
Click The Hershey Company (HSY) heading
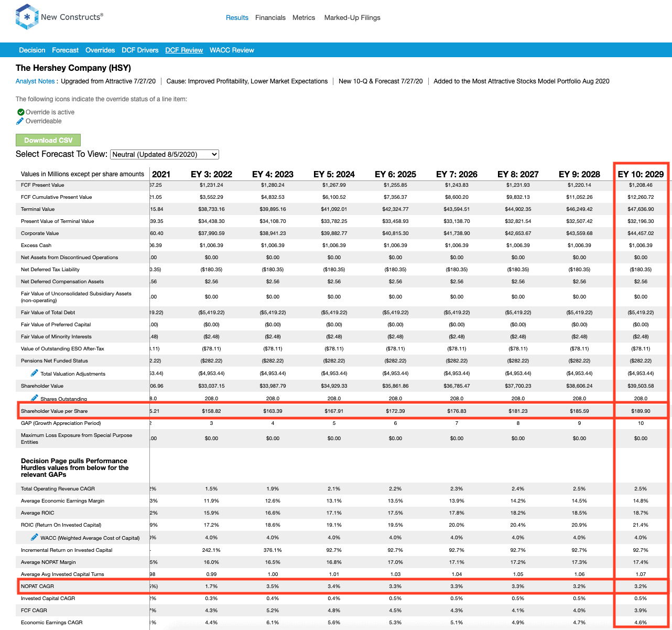click(x=73, y=68)
